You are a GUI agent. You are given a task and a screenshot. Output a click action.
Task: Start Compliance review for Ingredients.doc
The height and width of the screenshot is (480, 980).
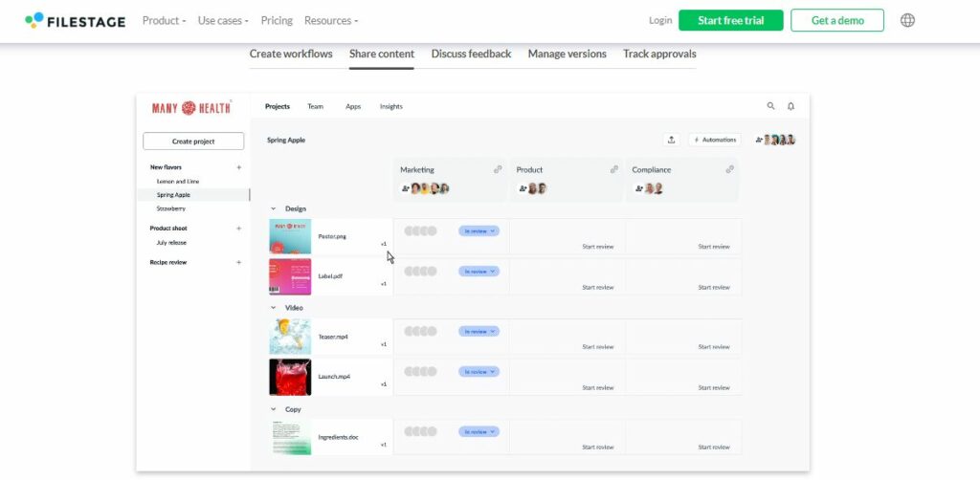[714, 447]
